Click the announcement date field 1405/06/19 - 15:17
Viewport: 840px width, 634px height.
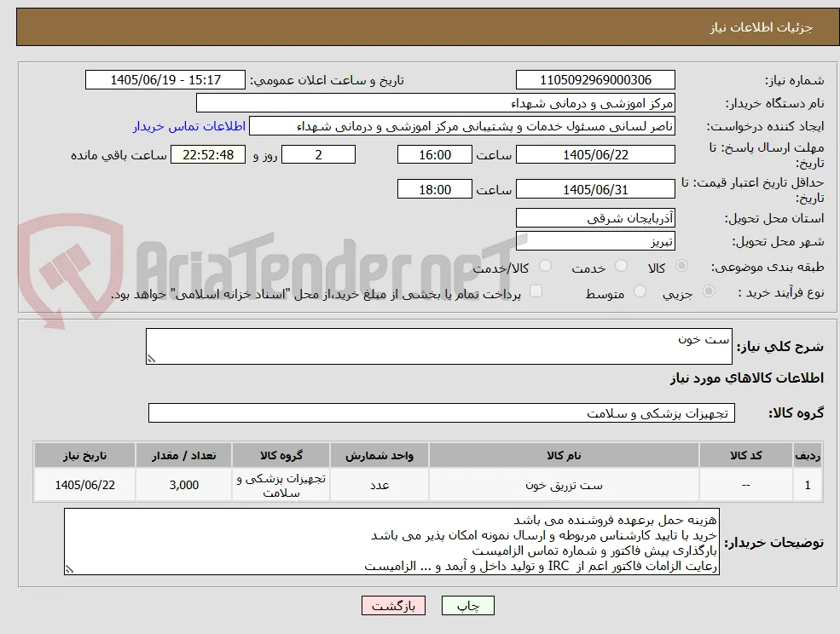[165, 80]
